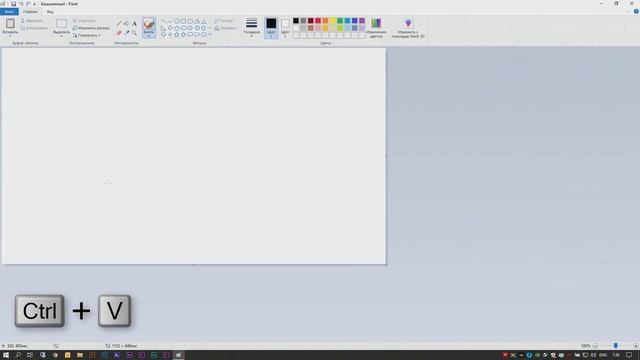The image size is (640, 360).
Task: Click zoom out minus in the status bar
Action: coord(595,346)
